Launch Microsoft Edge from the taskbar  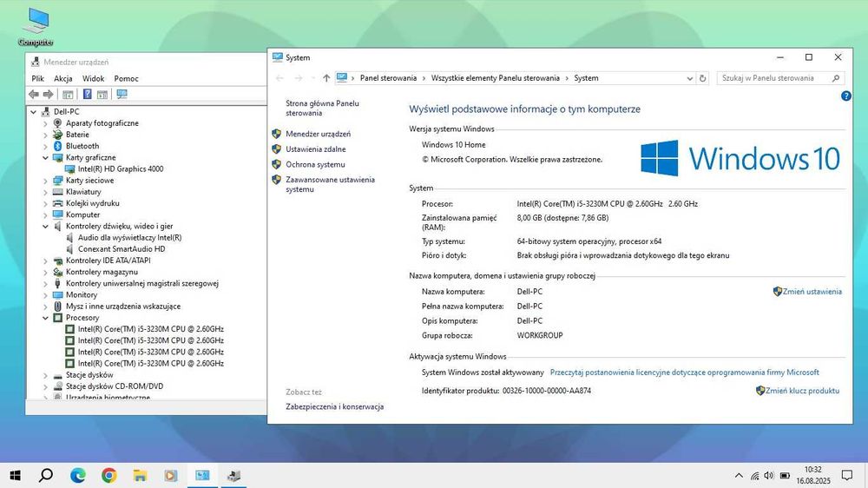[x=78, y=475]
